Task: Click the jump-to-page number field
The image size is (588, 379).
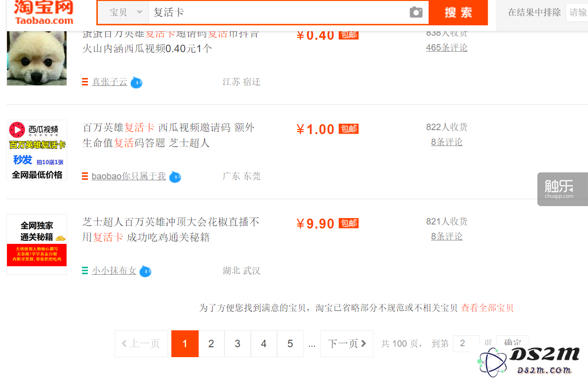Action: coord(466,343)
